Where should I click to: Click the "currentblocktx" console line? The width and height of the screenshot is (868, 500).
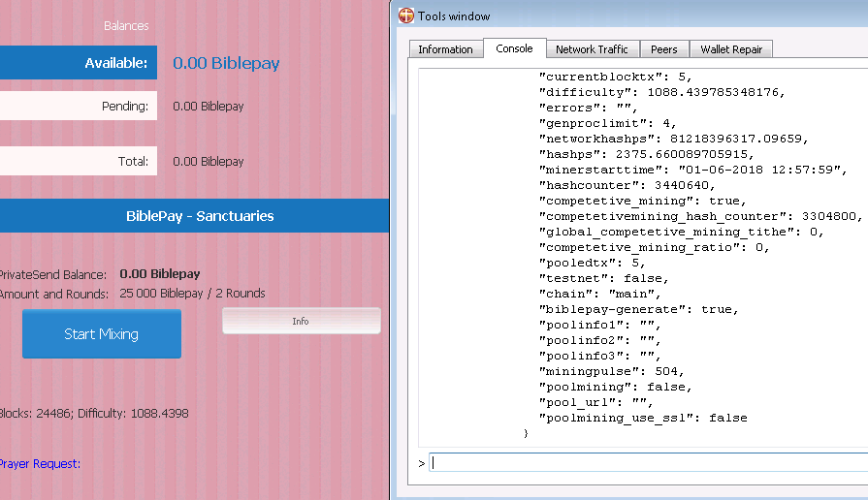(616, 77)
